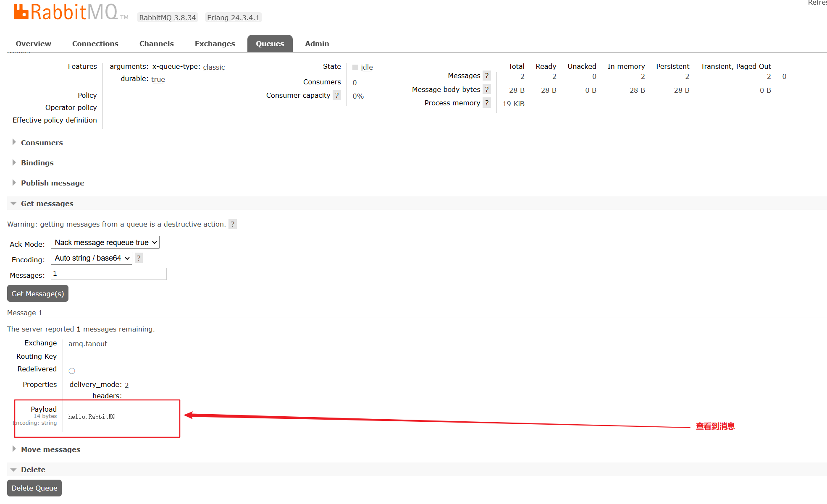Click help icon beside Process memory
Screen dimensions: 827x504
tap(487, 103)
